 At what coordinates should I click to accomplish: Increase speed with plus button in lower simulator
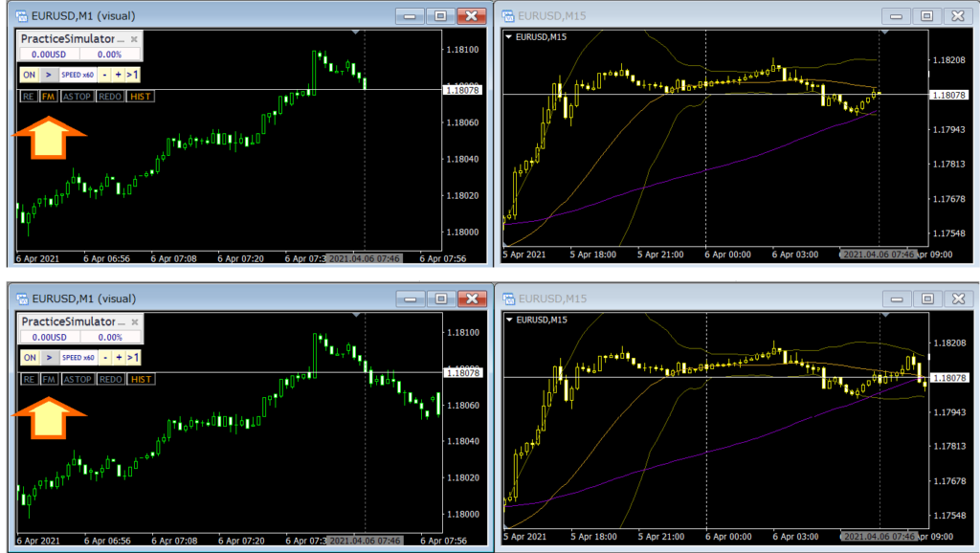tap(119, 358)
